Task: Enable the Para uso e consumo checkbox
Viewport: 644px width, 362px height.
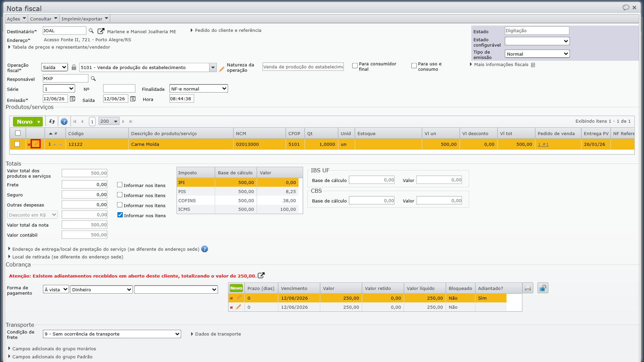Action: tap(414, 66)
